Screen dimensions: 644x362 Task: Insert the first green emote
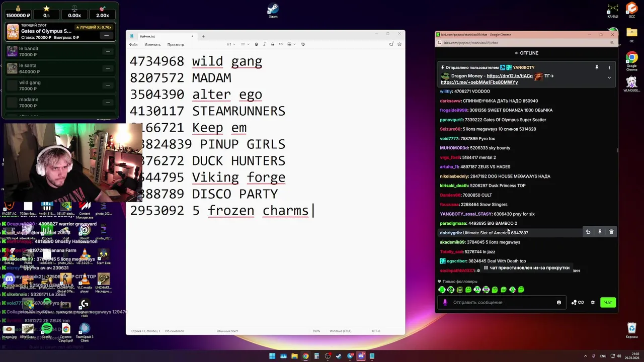(x=442, y=290)
